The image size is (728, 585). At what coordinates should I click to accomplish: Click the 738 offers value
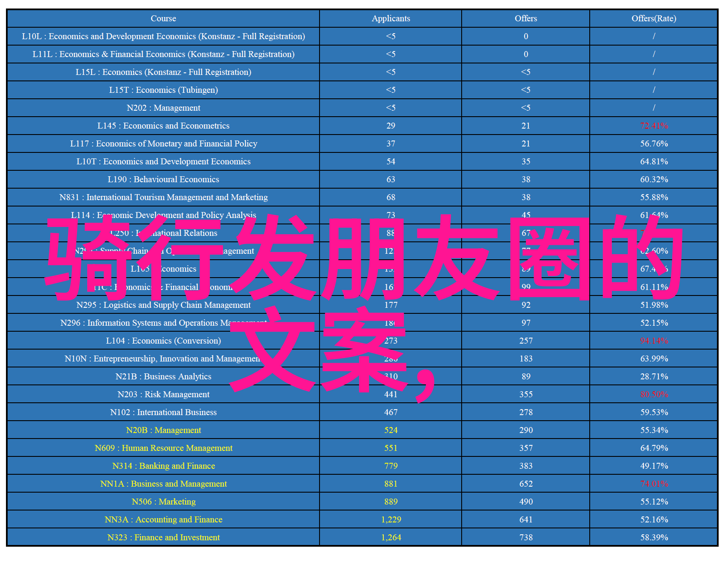coord(526,537)
